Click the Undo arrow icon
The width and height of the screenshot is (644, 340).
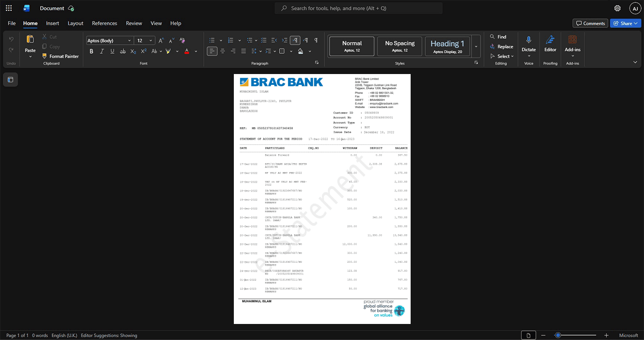coord(11,39)
